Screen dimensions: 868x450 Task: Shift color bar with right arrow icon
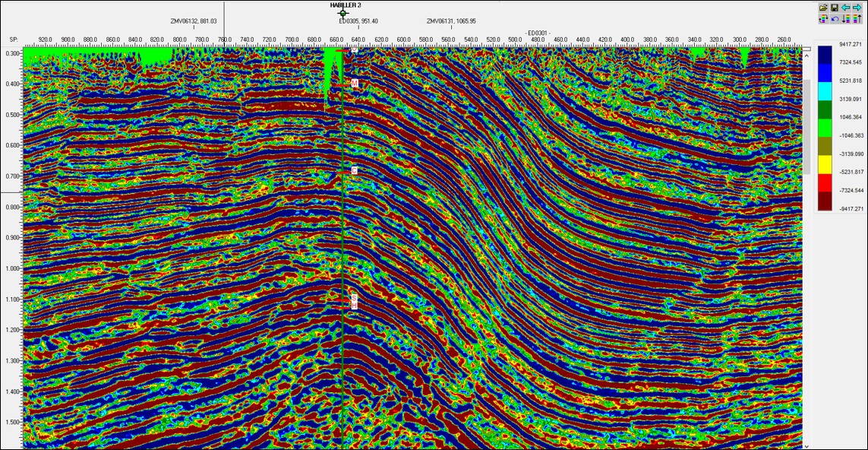tap(857, 8)
